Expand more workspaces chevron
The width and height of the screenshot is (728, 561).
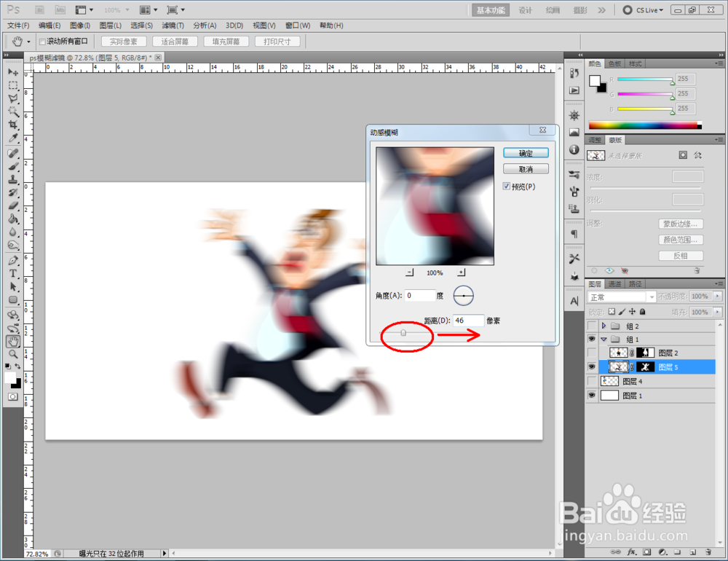click(602, 10)
